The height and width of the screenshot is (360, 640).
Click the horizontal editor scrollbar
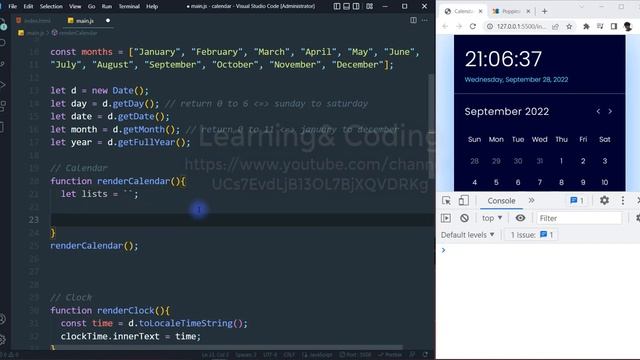click(229, 347)
